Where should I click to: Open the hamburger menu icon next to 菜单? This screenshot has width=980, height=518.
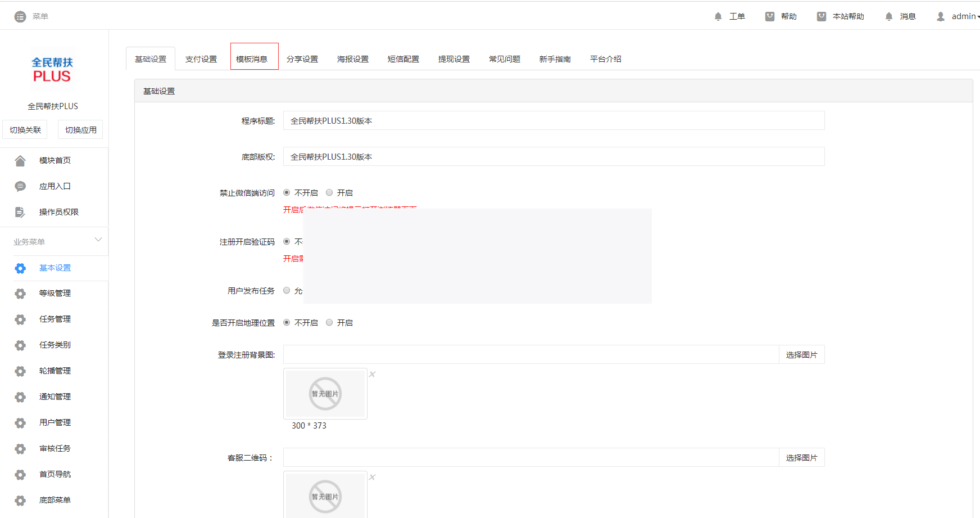point(19,16)
